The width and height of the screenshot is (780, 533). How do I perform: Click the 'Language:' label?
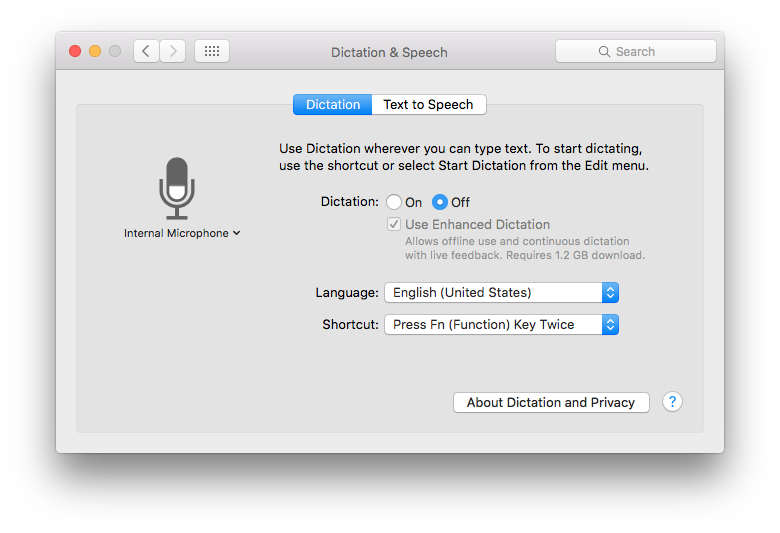(x=347, y=293)
